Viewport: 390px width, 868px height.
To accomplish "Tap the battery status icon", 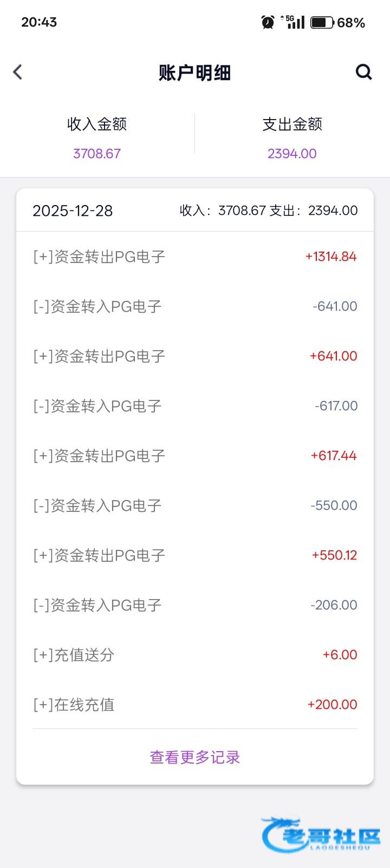I will [321, 22].
